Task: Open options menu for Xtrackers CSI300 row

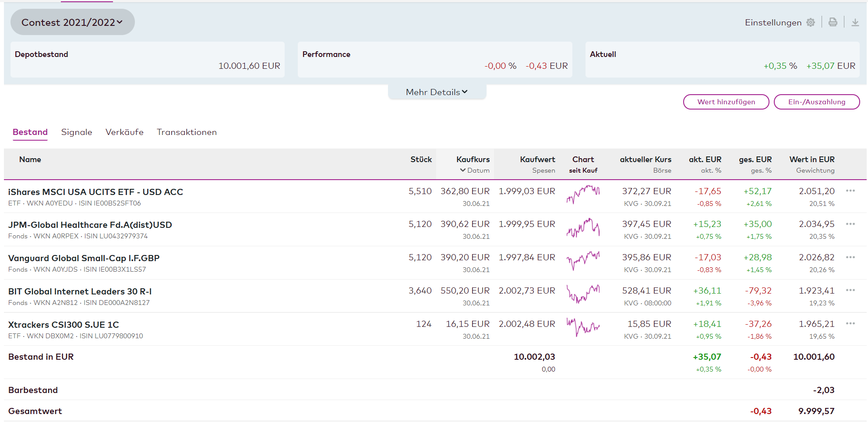Action: [850, 324]
